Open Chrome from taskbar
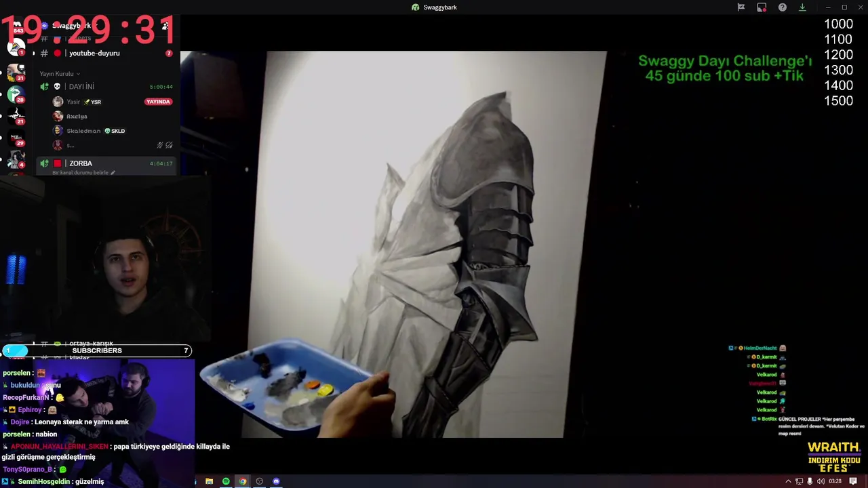 tap(243, 481)
